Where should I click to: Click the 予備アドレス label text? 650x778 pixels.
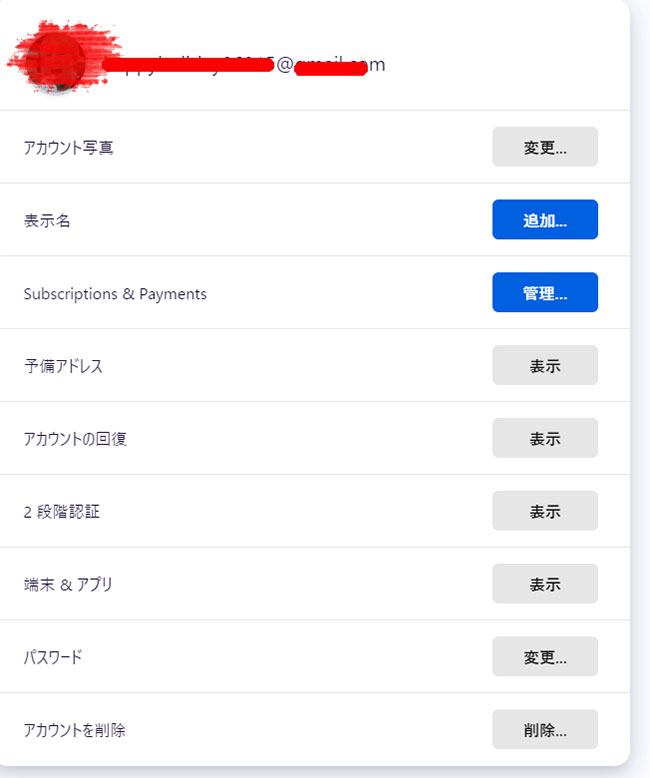(63, 366)
